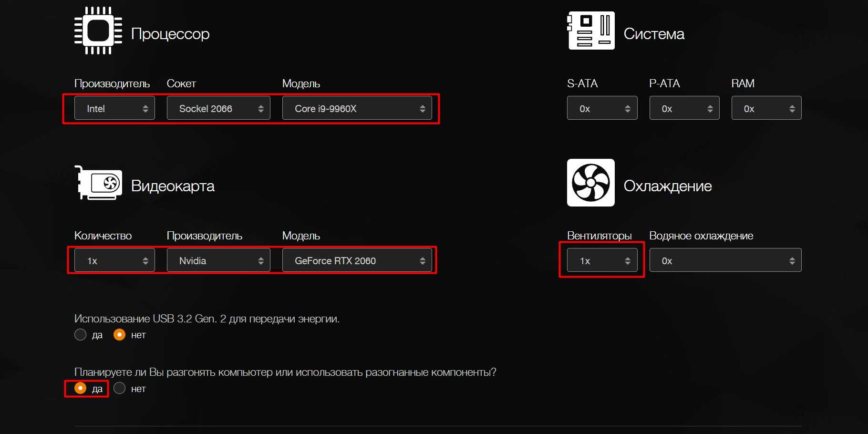Select 'нет' for USB 3.2 power delivery
868x434 pixels.
pyautogui.click(x=120, y=335)
